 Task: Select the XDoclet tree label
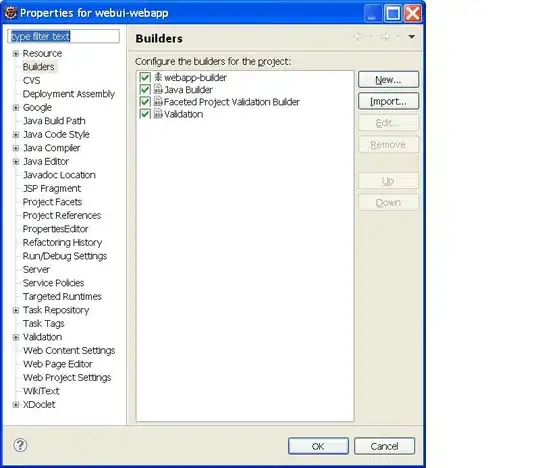click(x=39, y=405)
